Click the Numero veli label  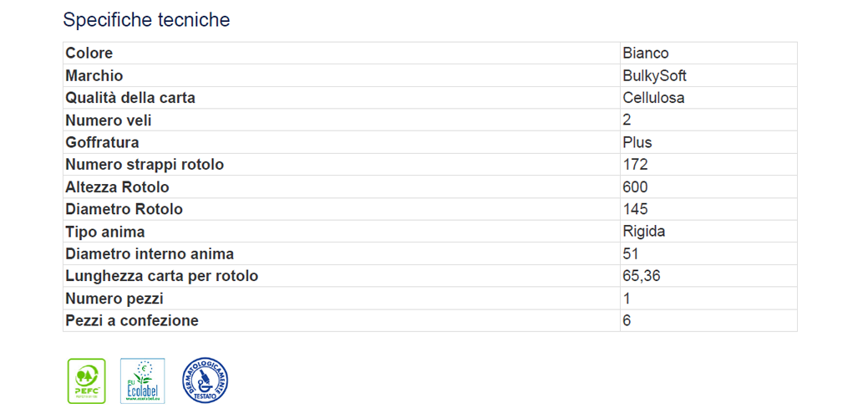coord(109,120)
